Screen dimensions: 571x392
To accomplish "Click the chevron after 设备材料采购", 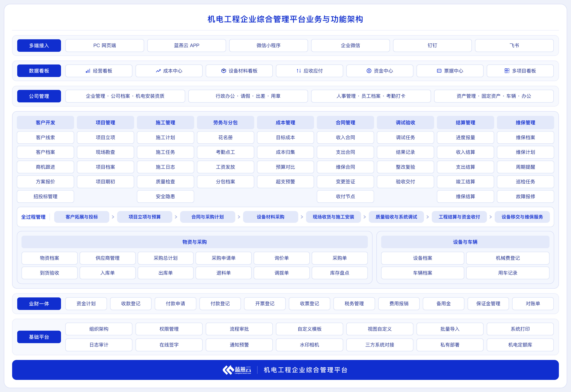I will point(302,217).
